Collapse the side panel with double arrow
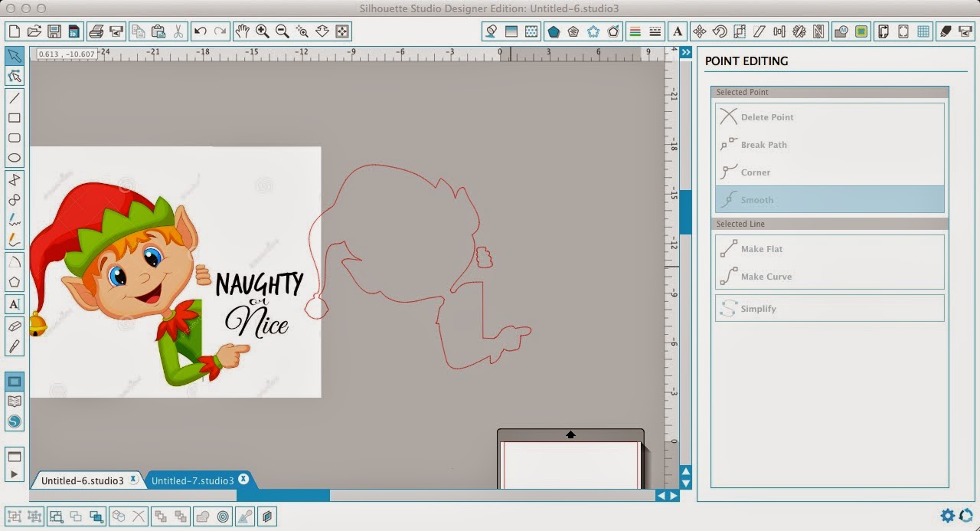This screenshot has height=531, width=980. (x=685, y=52)
